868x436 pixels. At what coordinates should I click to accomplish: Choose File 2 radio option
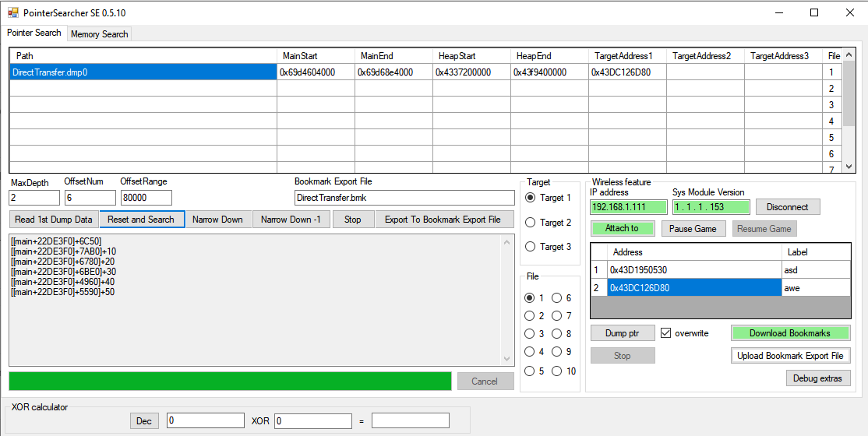click(530, 316)
